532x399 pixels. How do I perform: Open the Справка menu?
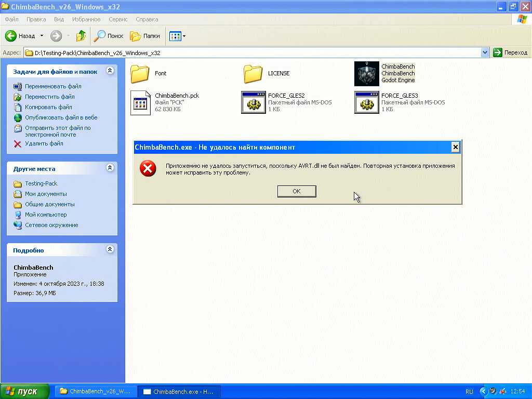pyautogui.click(x=147, y=19)
